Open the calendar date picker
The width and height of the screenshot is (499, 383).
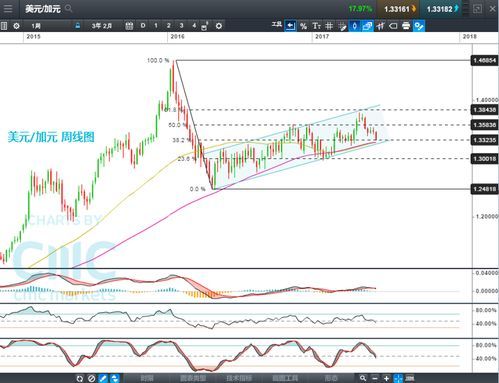(x=129, y=26)
